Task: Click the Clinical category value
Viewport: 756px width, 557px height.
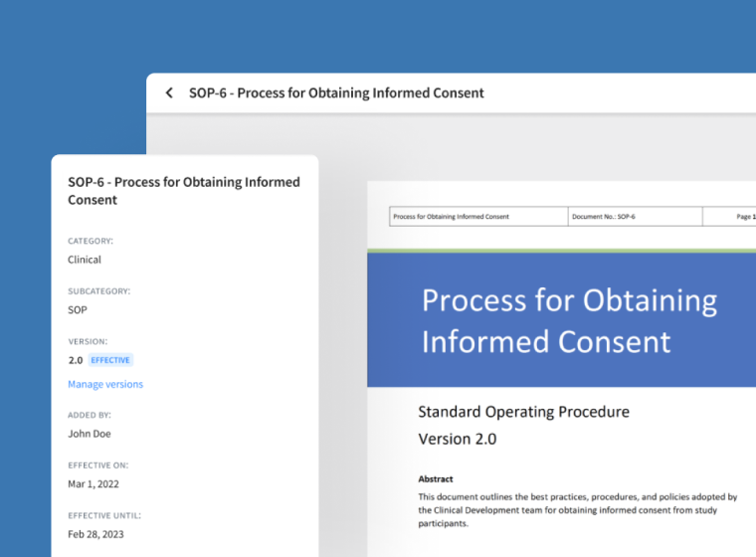Action: [85, 260]
